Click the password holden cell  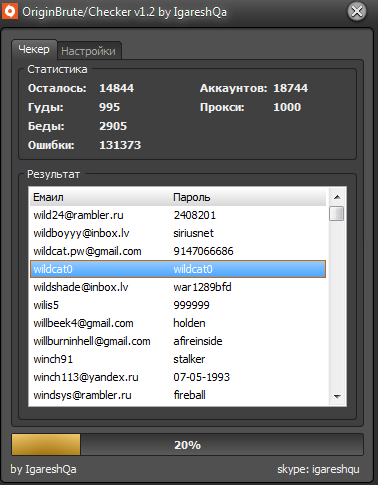pyautogui.click(x=189, y=323)
